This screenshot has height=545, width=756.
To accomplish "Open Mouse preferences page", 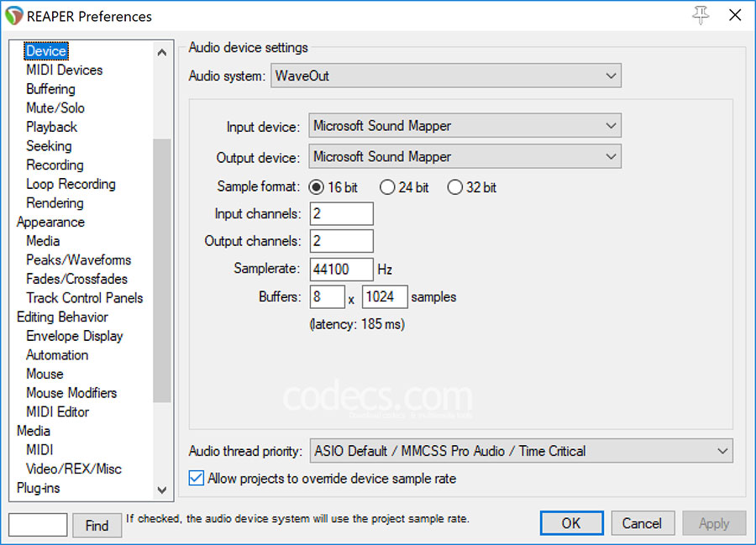I will [45, 374].
